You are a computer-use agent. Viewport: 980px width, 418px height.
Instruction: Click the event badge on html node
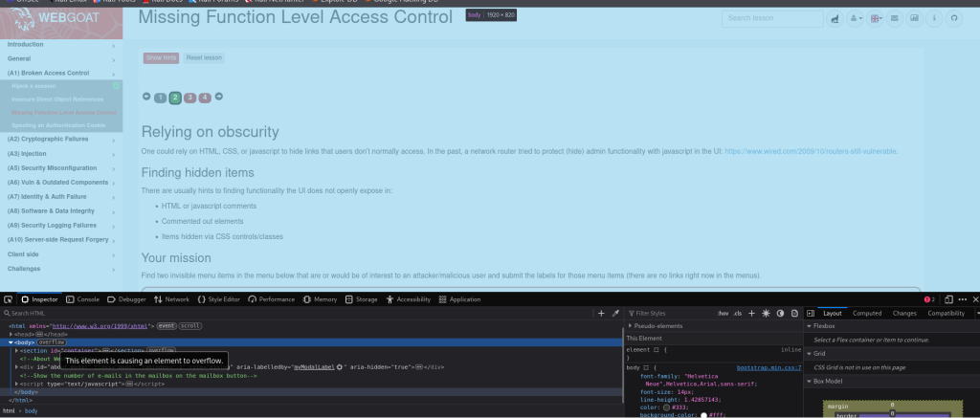pyautogui.click(x=167, y=326)
